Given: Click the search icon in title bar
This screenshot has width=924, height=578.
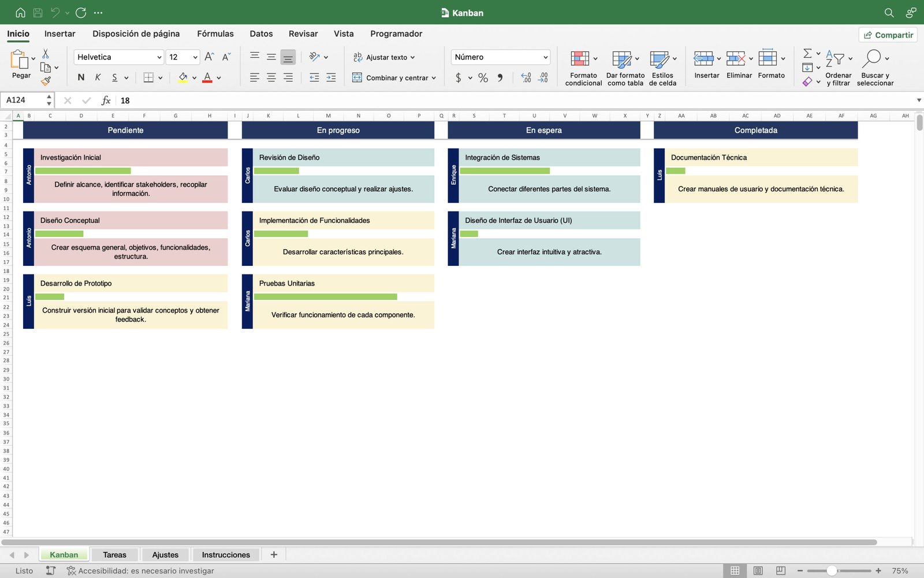Looking at the screenshot, I should (x=889, y=13).
